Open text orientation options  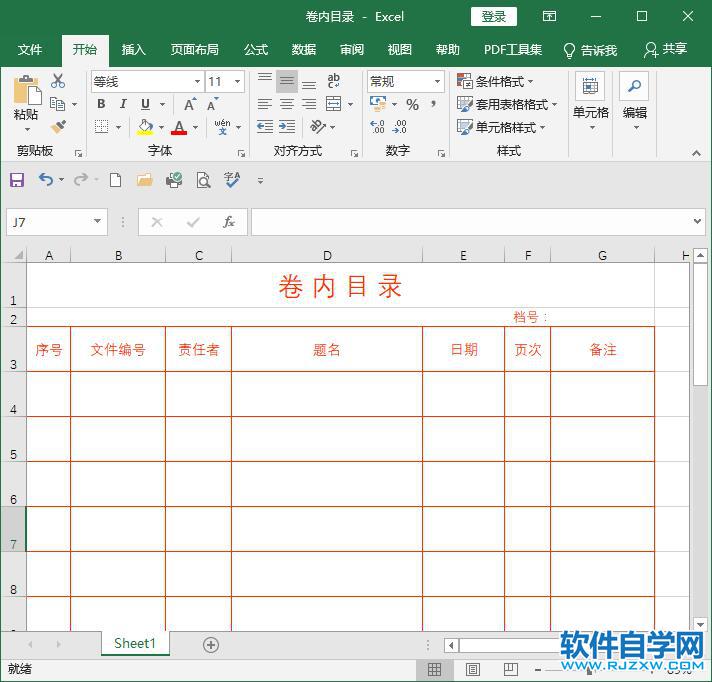tap(317, 127)
